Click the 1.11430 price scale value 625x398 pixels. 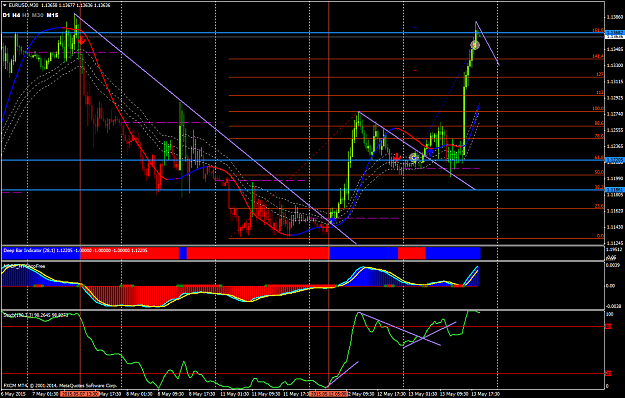[x=615, y=227]
